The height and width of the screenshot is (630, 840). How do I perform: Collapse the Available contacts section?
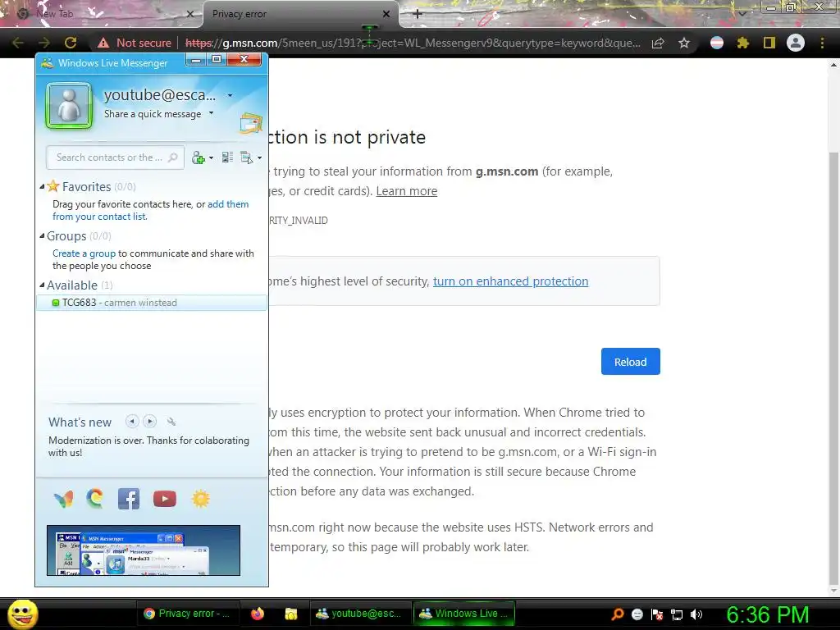(x=42, y=285)
